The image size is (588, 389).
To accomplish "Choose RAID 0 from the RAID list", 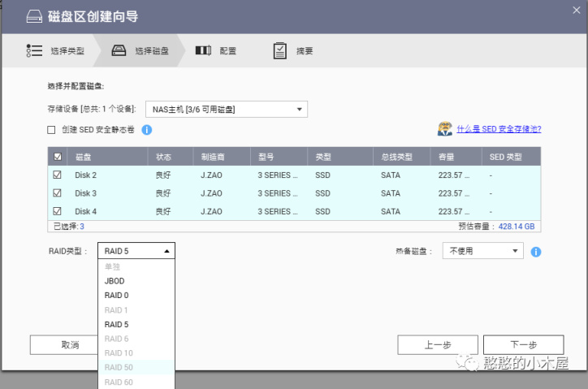I will tap(136, 296).
